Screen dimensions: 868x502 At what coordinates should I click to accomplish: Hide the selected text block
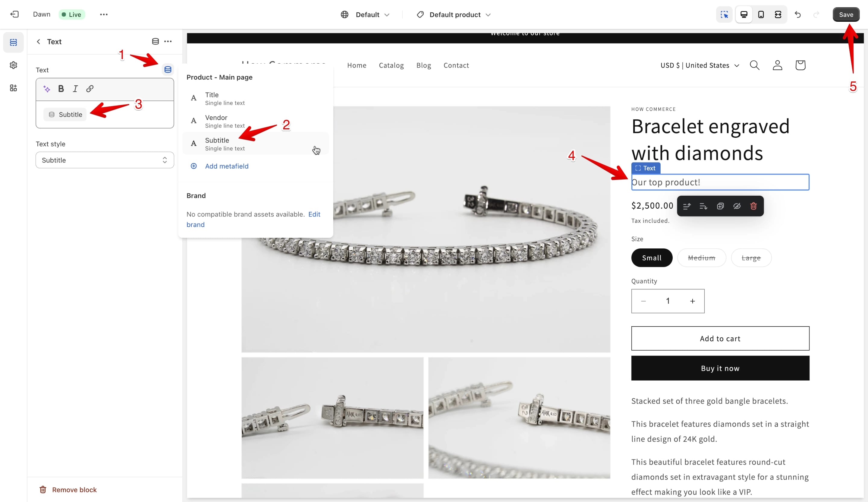click(x=737, y=206)
